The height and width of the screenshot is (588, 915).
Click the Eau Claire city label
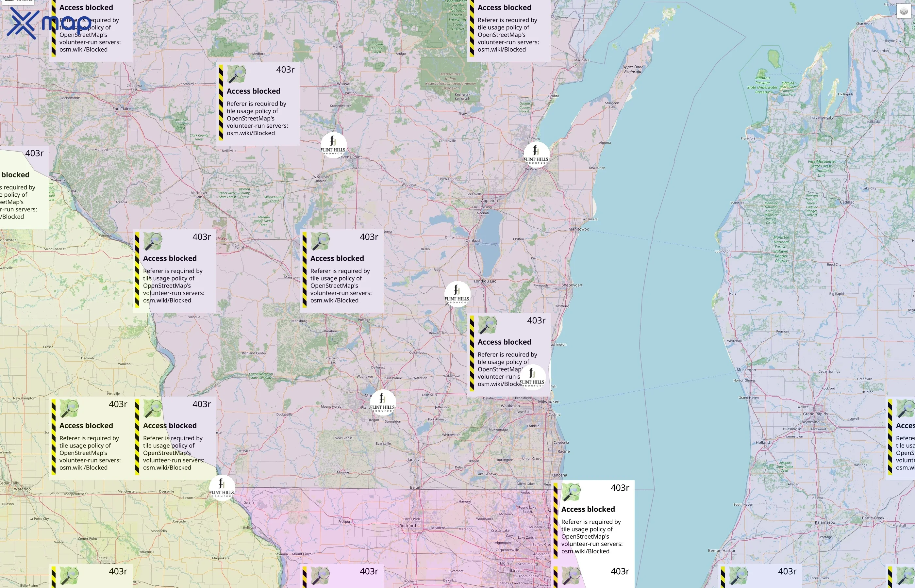click(x=122, y=109)
